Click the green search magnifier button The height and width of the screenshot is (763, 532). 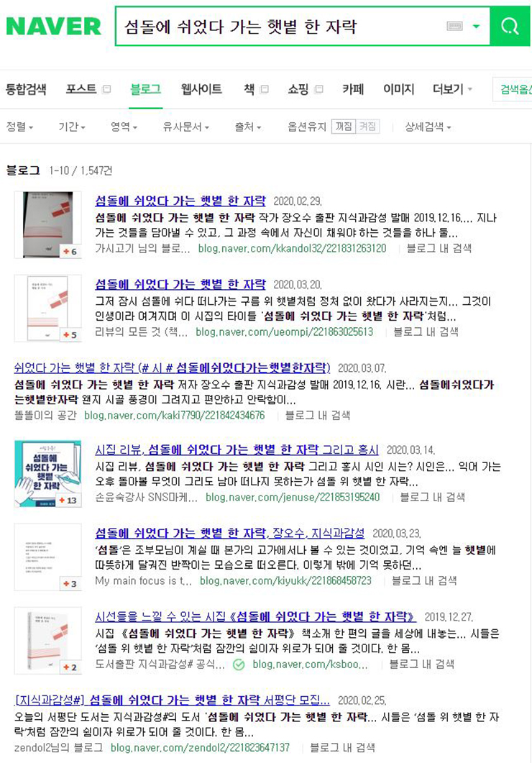[x=510, y=27]
